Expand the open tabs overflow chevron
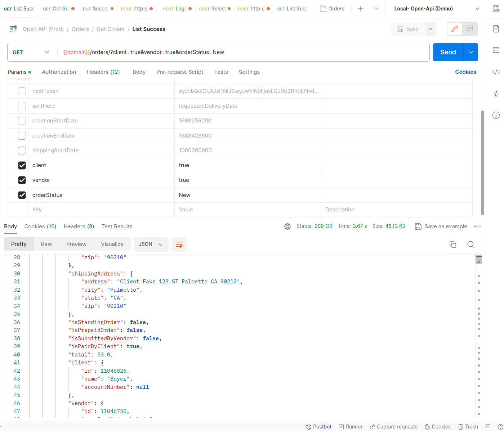This screenshot has width=504, height=431. tap(376, 9)
